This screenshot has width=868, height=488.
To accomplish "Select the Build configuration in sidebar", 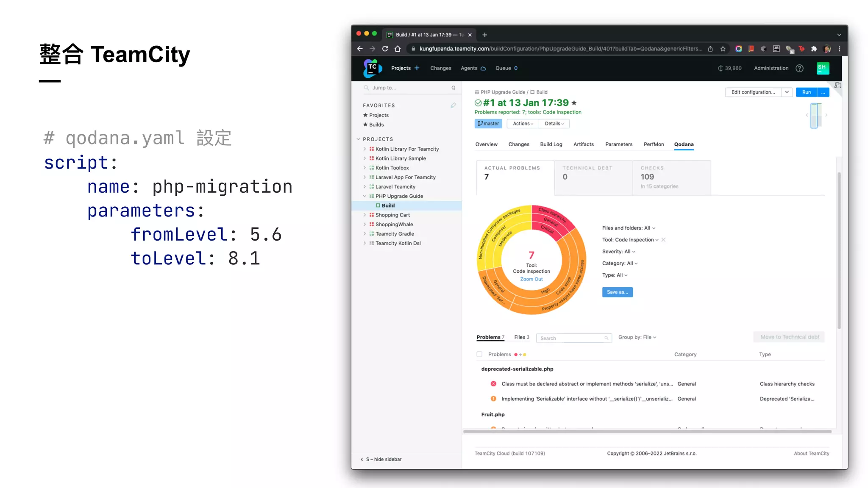I will [407, 205].
